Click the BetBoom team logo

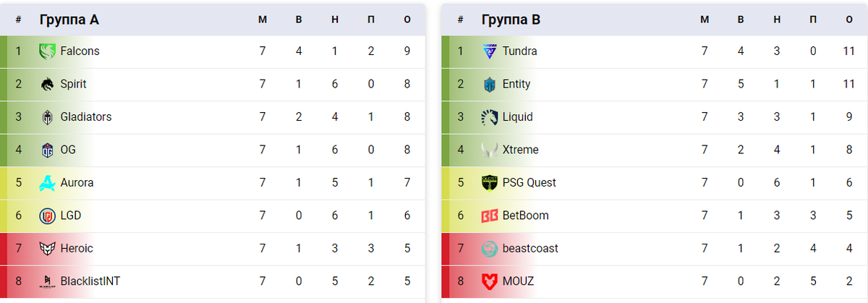(x=490, y=215)
